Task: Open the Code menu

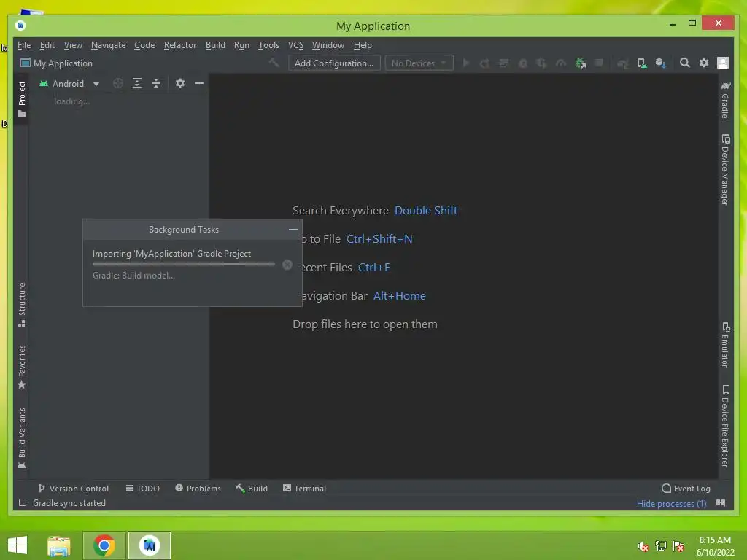Action: pyautogui.click(x=144, y=45)
